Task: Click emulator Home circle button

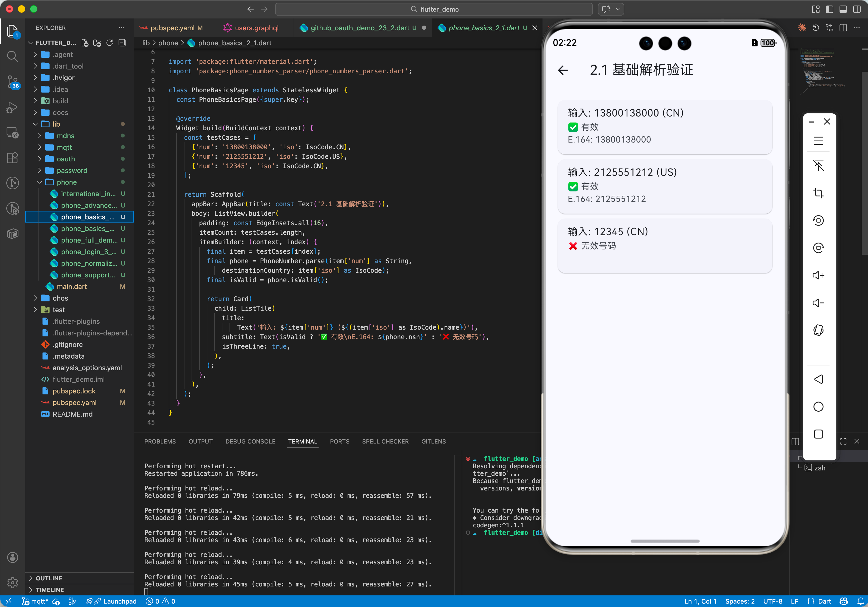Action: [x=818, y=407]
